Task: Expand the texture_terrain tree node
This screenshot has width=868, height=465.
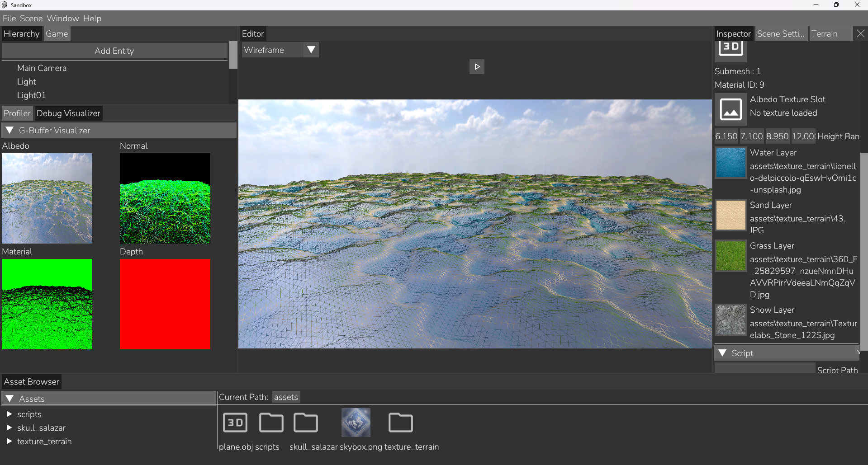Action: pyautogui.click(x=9, y=441)
